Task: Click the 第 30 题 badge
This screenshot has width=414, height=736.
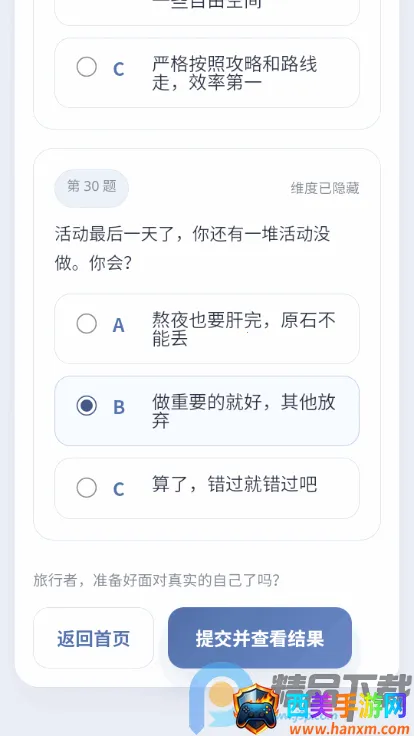Action: (92, 188)
